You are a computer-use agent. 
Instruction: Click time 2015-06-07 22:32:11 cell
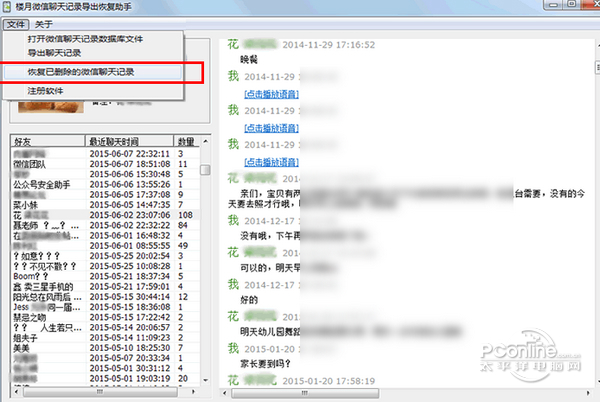[130, 154]
